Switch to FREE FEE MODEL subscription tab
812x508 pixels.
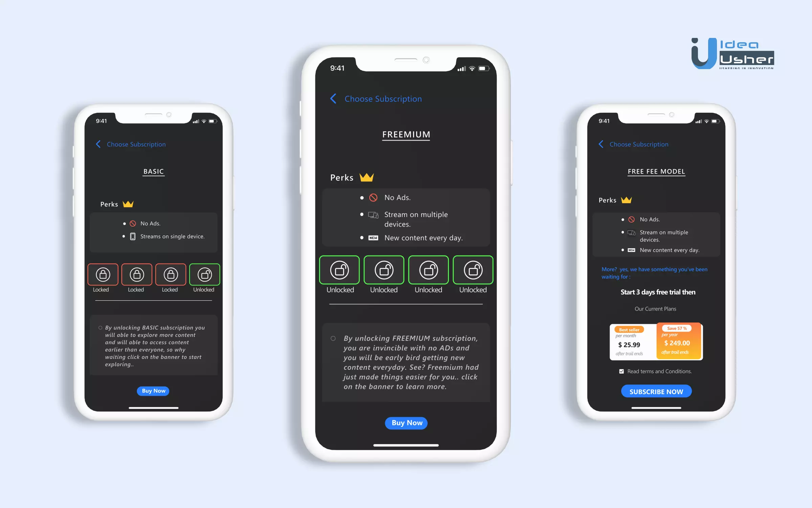[x=656, y=171]
